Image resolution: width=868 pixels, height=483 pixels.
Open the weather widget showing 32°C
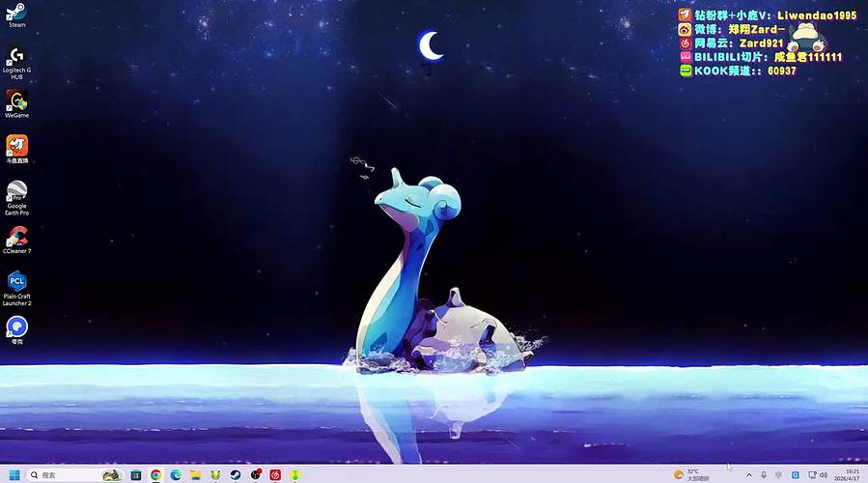click(691, 474)
